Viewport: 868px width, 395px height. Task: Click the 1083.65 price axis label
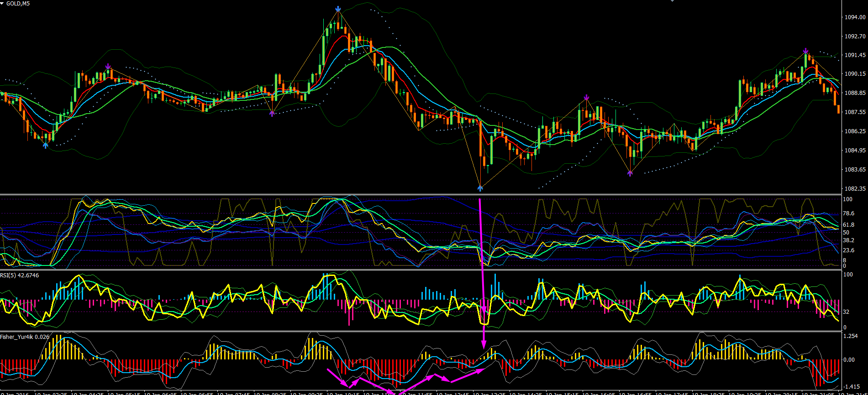click(x=855, y=170)
